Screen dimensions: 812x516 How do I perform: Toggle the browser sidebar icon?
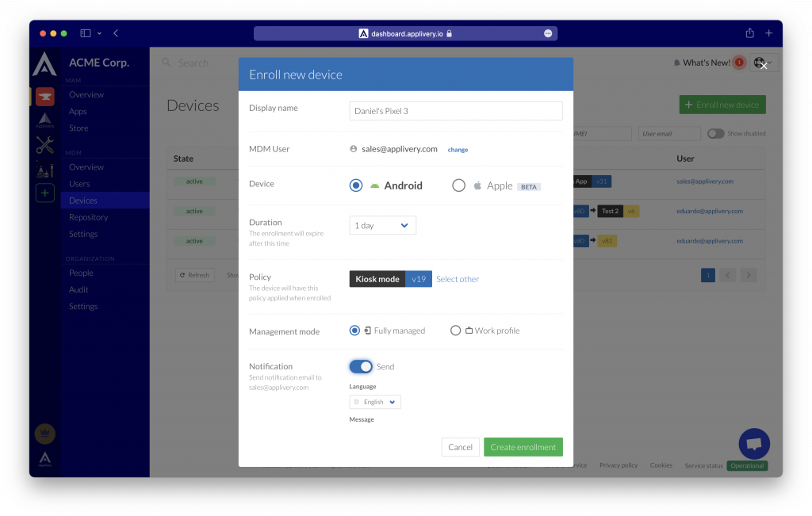[86, 33]
